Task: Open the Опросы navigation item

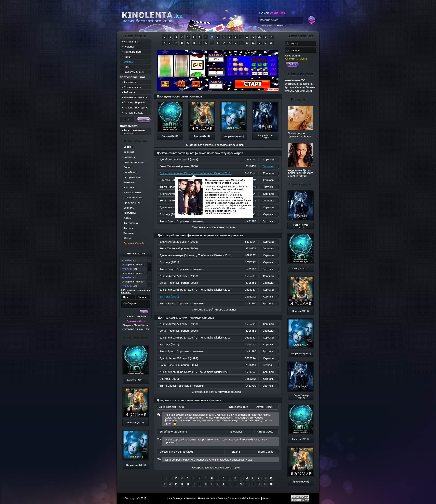Action: coord(128,62)
